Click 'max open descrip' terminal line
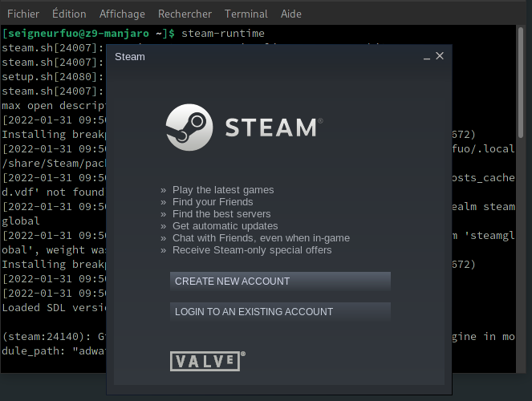Image resolution: width=532 pixels, height=401 pixels. click(x=55, y=105)
